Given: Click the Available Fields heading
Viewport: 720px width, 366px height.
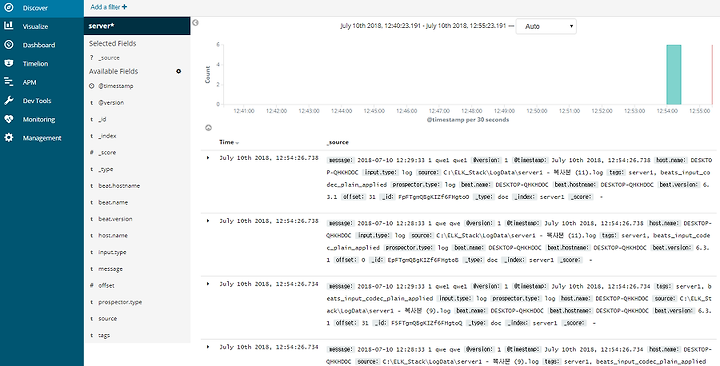Looking at the screenshot, I should [x=113, y=71].
